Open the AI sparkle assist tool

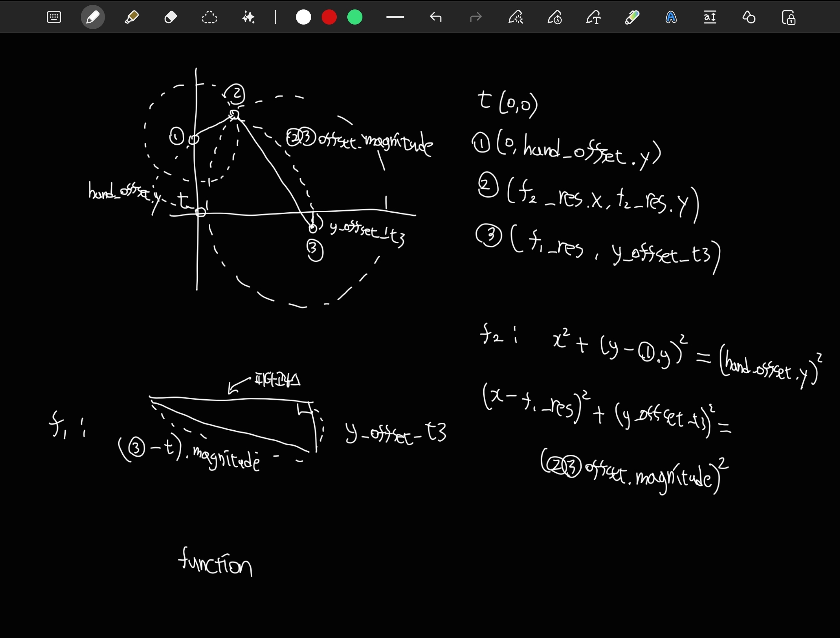point(248,17)
